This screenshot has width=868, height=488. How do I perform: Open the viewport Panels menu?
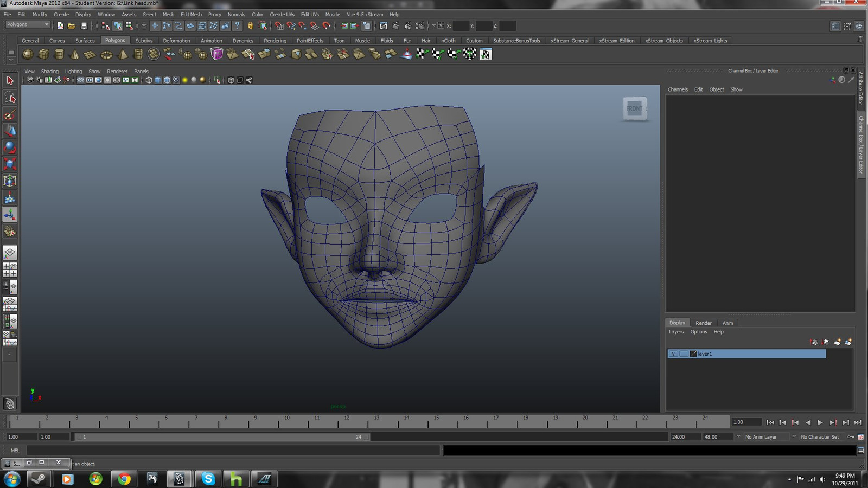point(141,72)
